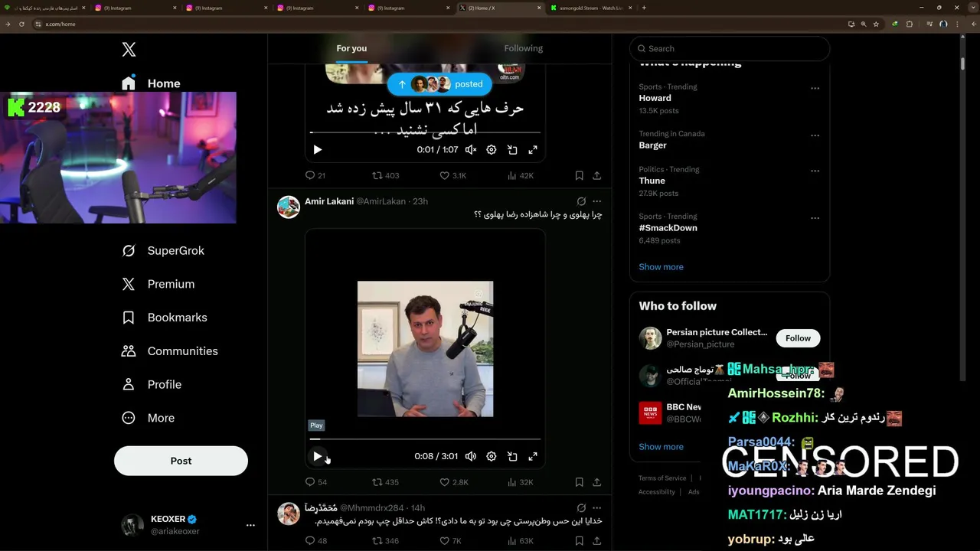Open more options on Amir Lakani post
The image size is (980, 551).
[597, 201]
